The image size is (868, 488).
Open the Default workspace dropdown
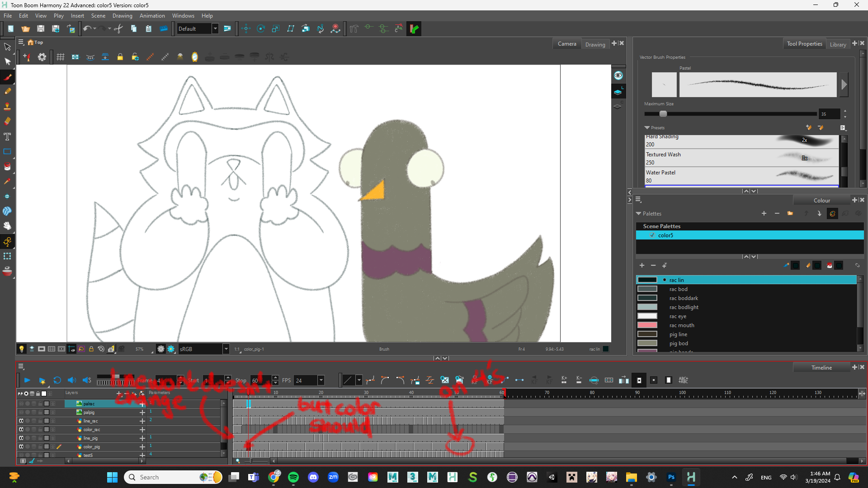tap(215, 29)
